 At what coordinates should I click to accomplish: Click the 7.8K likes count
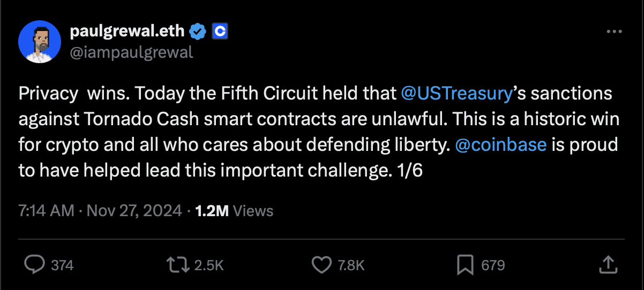point(351,265)
